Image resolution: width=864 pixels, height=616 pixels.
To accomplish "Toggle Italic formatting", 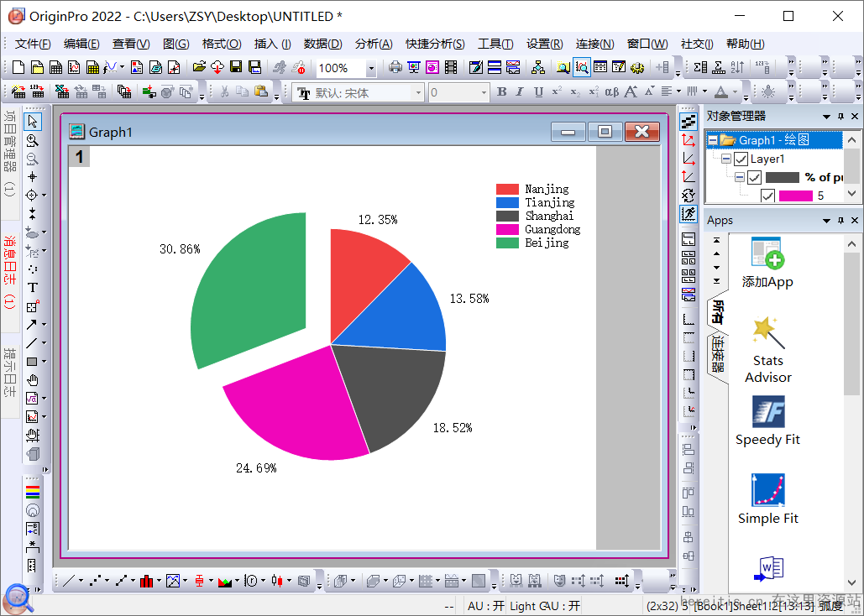I will pos(520,92).
